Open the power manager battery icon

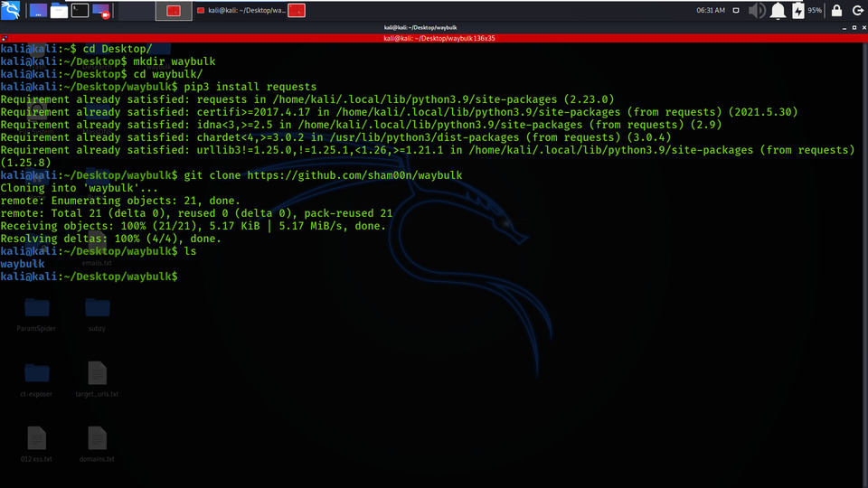coord(797,11)
